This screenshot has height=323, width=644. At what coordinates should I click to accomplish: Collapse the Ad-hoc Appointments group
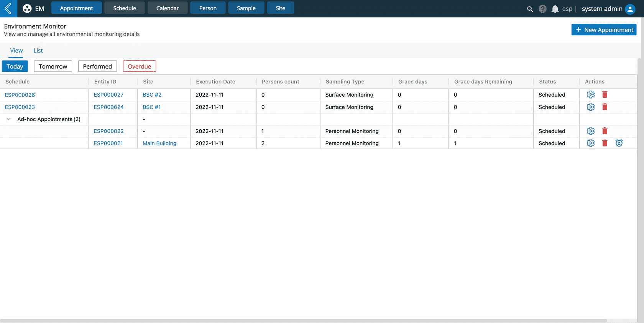(8, 119)
